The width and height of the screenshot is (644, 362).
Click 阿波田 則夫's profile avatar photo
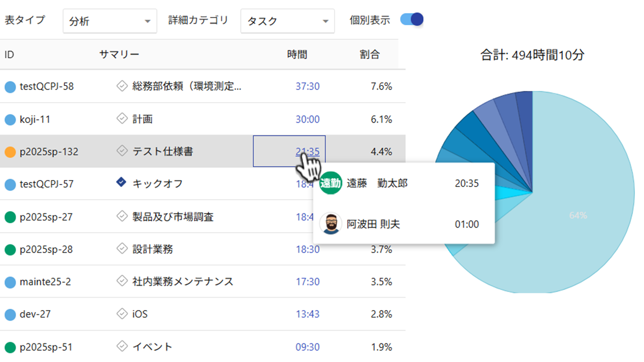click(x=331, y=224)
